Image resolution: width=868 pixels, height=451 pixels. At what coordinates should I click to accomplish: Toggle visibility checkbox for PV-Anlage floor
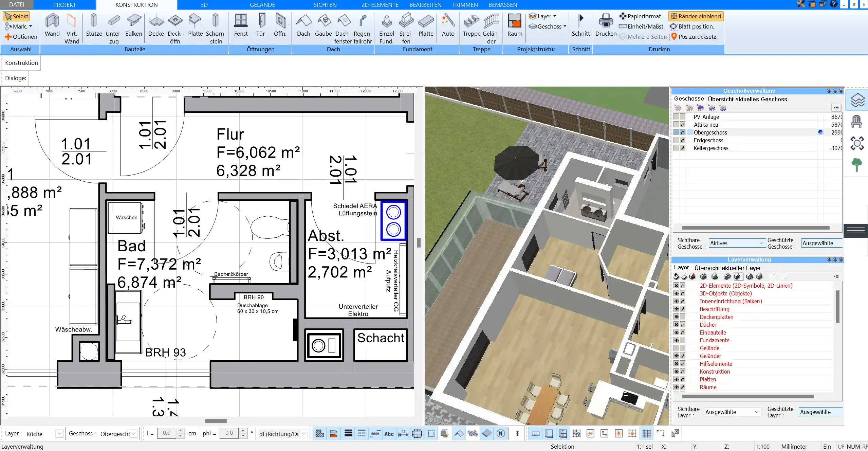676,117
